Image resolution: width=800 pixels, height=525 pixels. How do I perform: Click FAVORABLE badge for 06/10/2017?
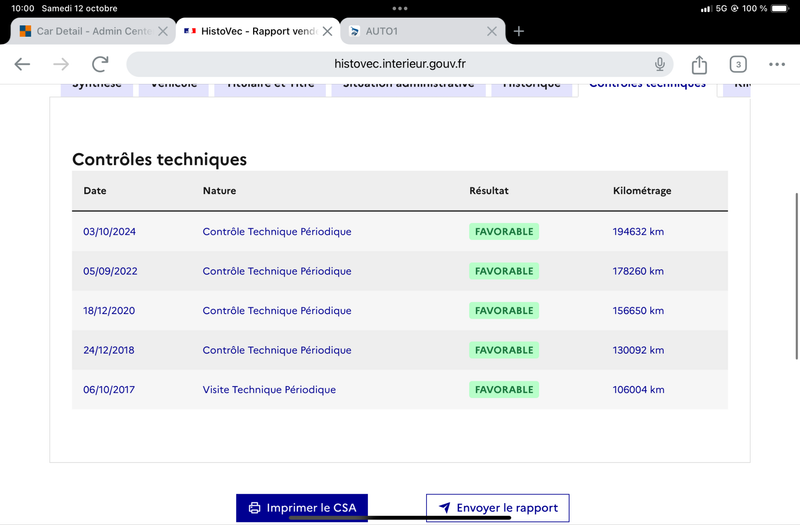pos(504,390)
